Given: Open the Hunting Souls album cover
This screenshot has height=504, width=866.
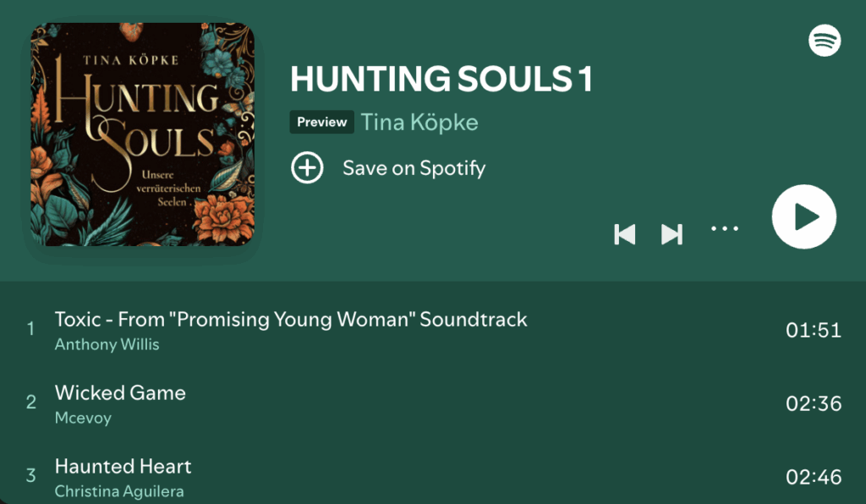Looking at the screenshot, I should (x=143, y=134).
